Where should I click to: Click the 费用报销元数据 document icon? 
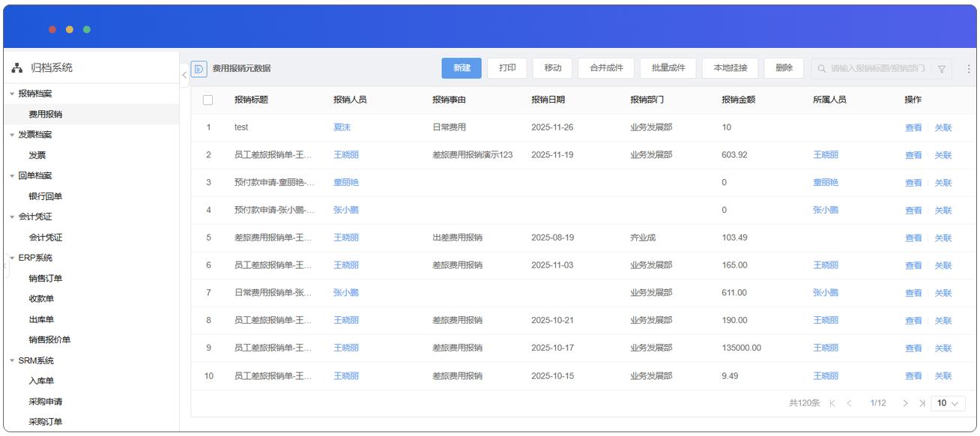199,68
